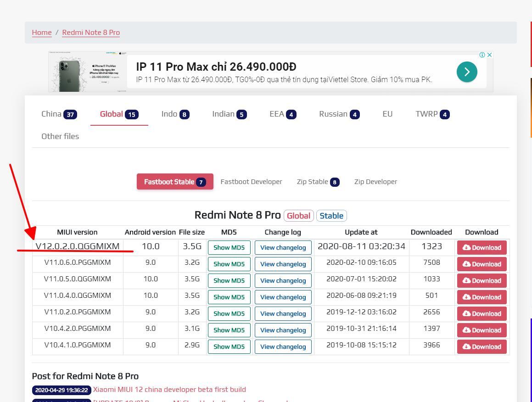
Task: Switch to the Indo region tab
Action: pos(175,114)
